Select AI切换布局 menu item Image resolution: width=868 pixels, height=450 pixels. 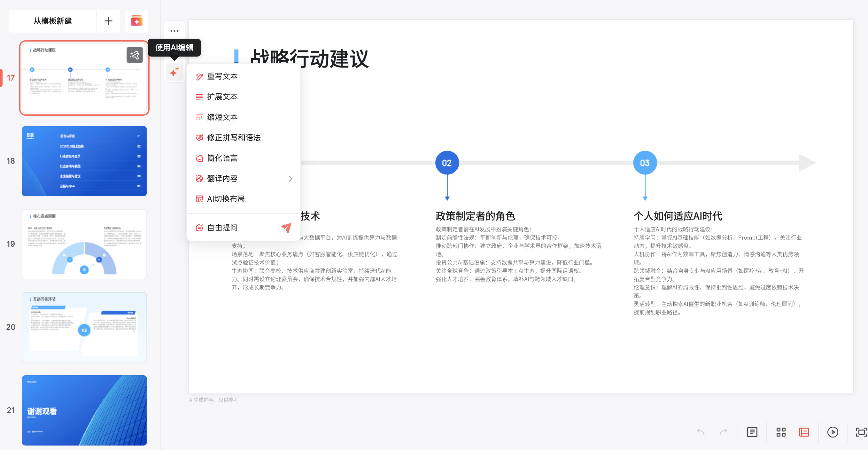click(225, 199)
